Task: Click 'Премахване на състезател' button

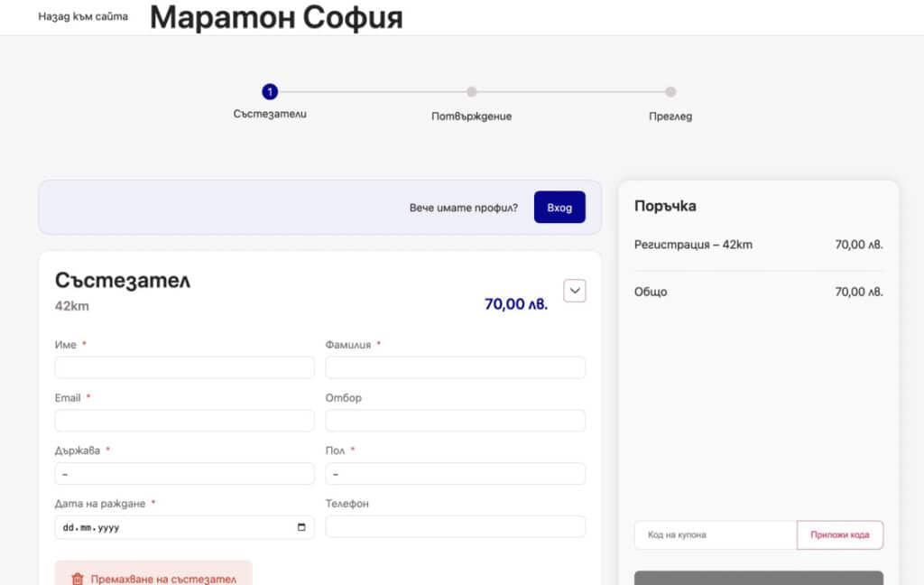Action: pos(153,573)
